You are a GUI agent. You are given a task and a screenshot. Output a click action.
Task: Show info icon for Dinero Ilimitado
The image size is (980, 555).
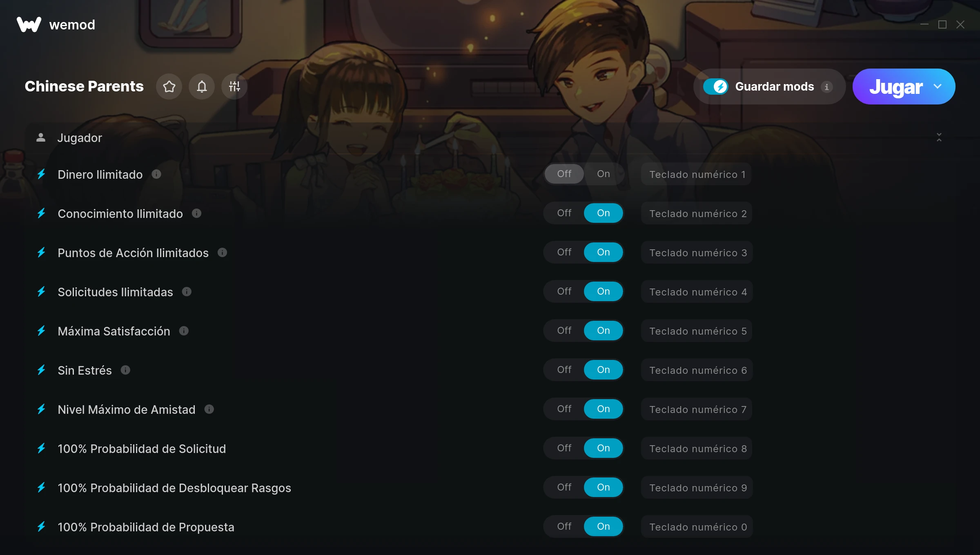(156, 174)
